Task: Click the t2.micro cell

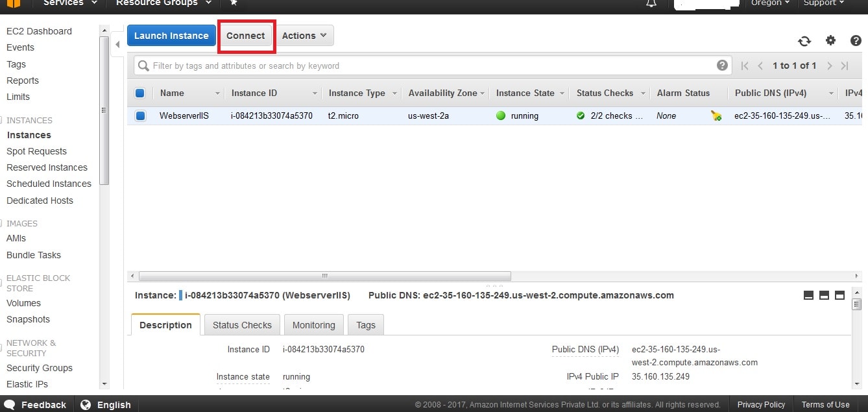Action: point(344,116)
